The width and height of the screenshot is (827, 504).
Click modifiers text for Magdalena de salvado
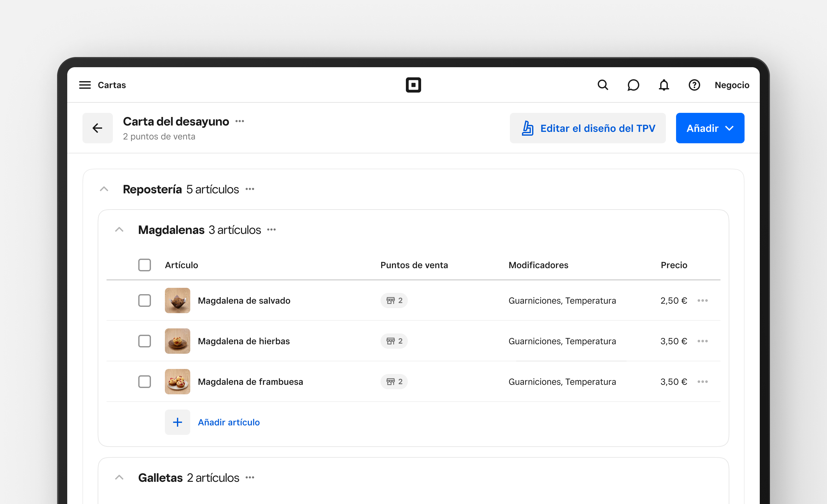pyautogui.click(x=562, y=300)
